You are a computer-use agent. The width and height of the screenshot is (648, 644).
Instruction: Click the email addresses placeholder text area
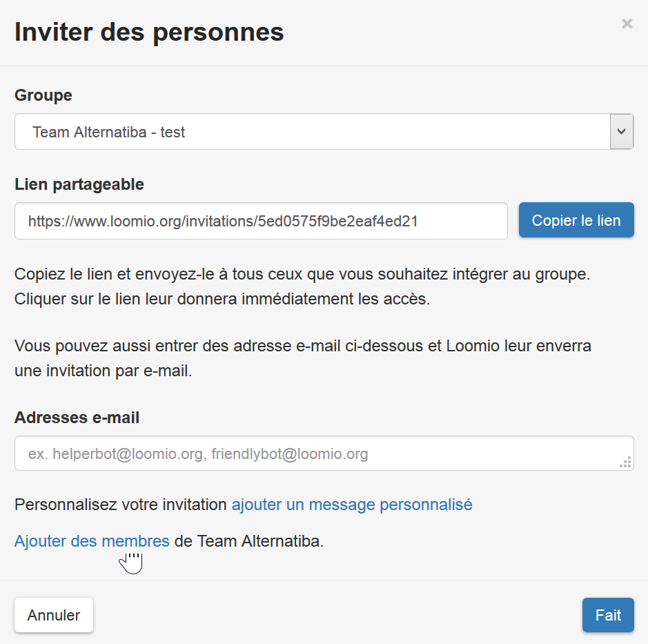click(324, 453)
